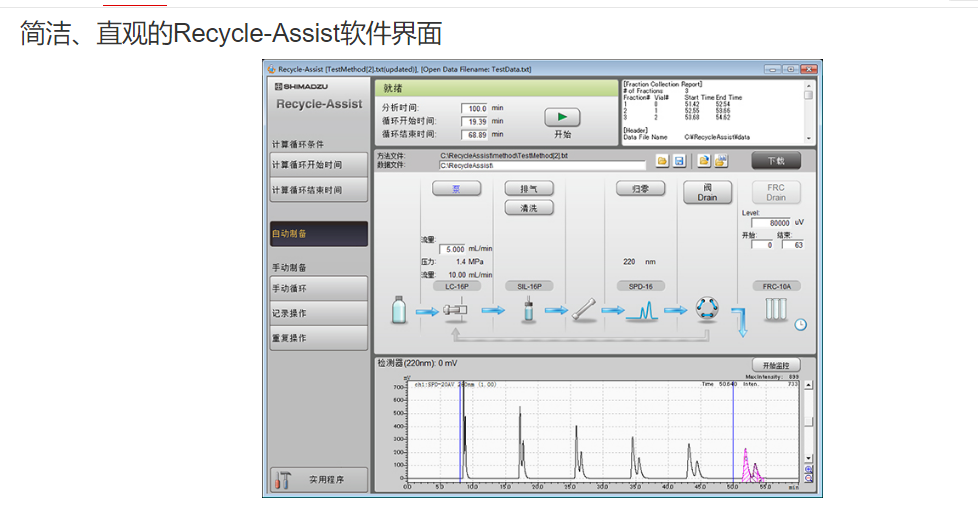Image resolution: width=978 pixels, height=513 pixels.
Task: Click the clock icon by fraction collector
Action: 800,325
